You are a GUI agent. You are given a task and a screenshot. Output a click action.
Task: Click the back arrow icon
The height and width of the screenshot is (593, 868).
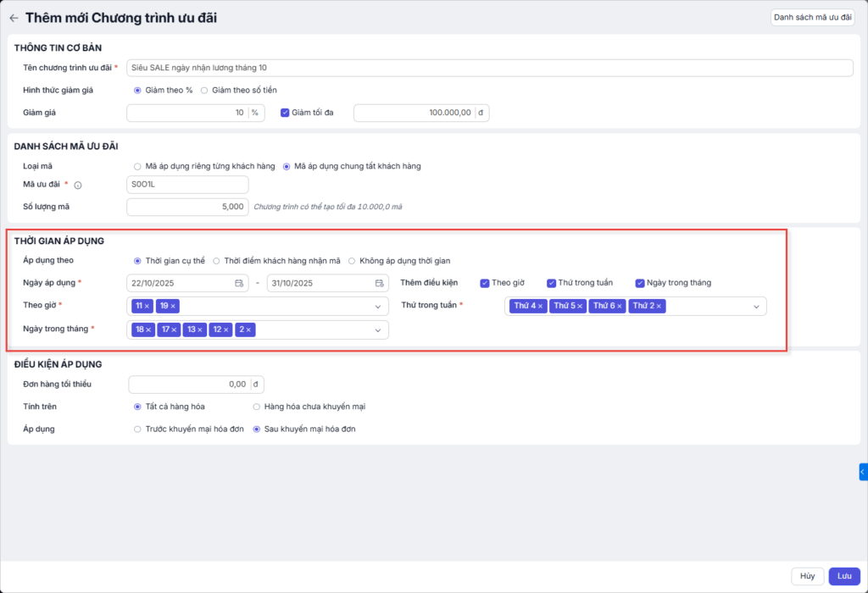coord(14,18)
